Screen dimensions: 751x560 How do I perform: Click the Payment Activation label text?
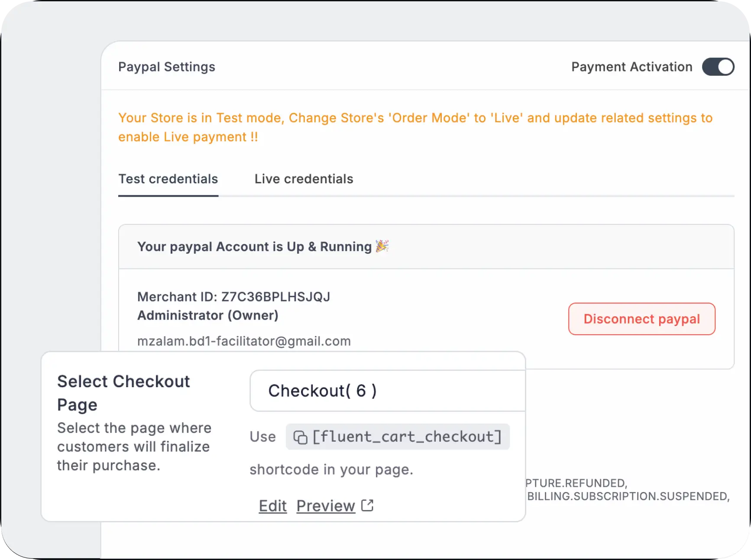click(x=631, y=67)
